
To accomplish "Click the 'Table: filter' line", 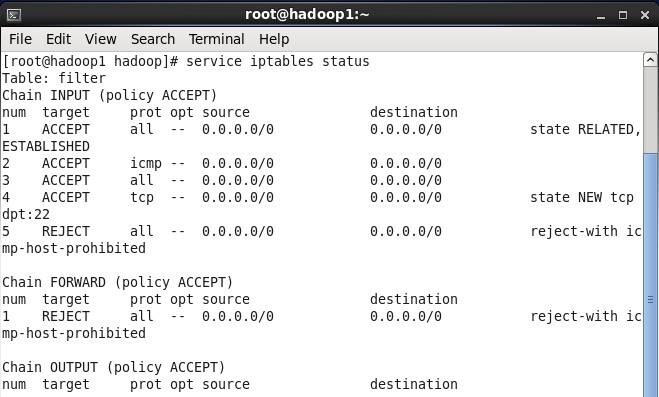I will point(54,78).
